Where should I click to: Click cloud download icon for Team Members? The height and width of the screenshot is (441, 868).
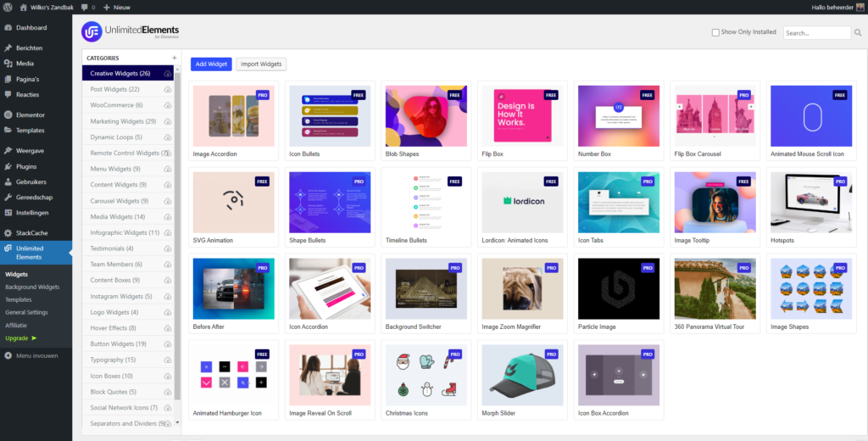pyautogui.click(x=168, y=265)
